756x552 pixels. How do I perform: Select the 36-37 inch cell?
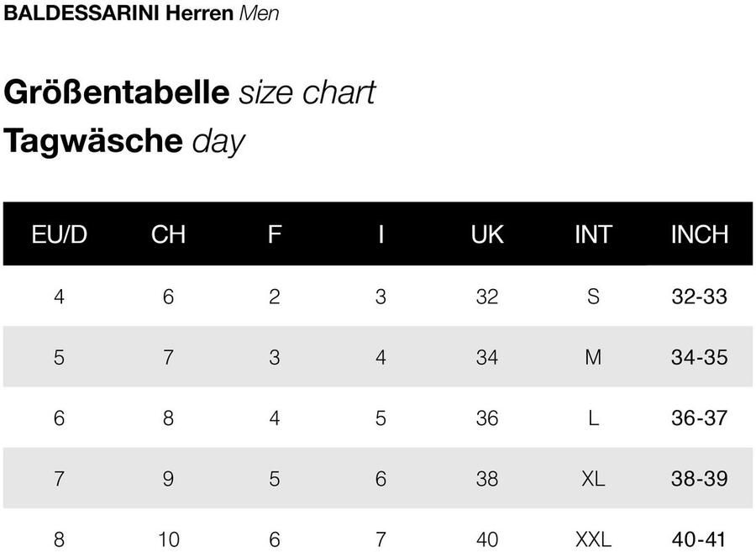(699, 418)
